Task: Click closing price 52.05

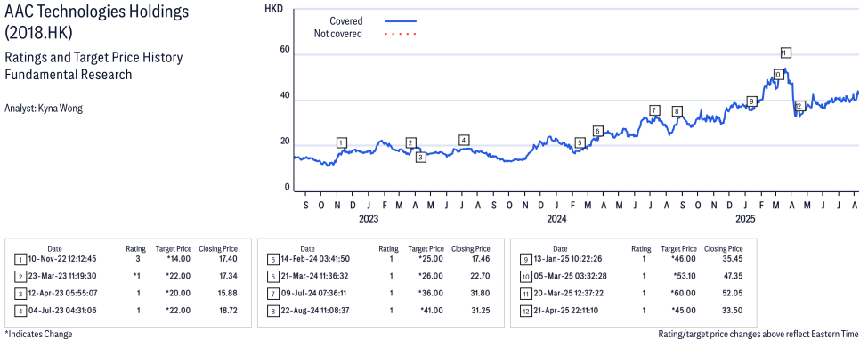Action: pyautogui.click(x=733, y=293)
